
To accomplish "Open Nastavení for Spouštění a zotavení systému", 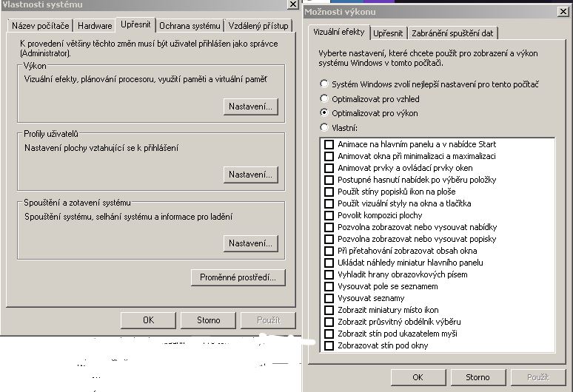I will pyautogui.click(x=250, y=243).
